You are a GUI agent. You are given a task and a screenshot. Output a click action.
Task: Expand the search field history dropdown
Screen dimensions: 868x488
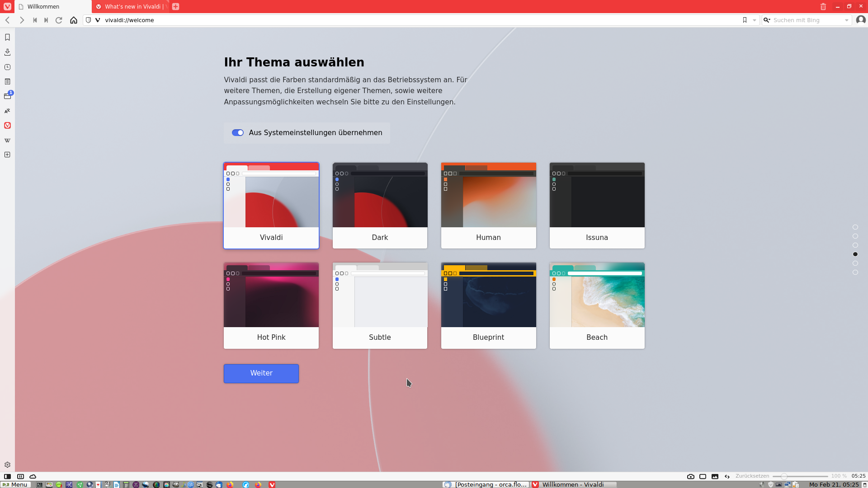point(847,20)
